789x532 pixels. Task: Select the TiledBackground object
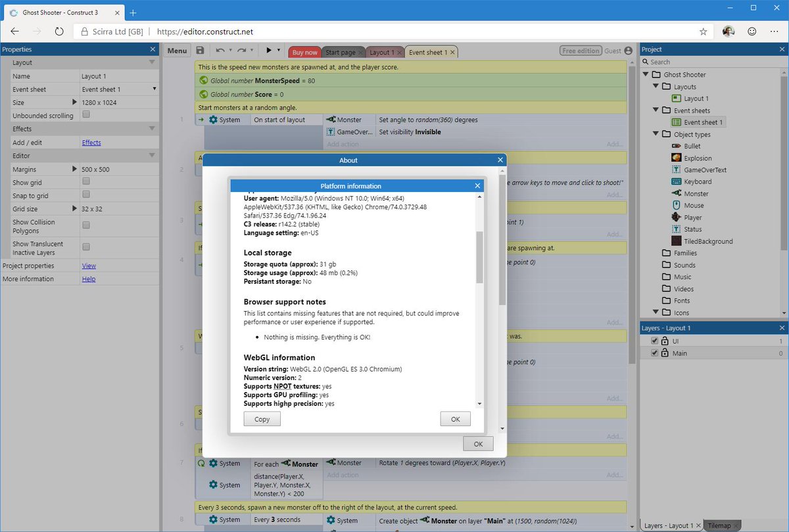pyautogui.click(x=708, y=241)
